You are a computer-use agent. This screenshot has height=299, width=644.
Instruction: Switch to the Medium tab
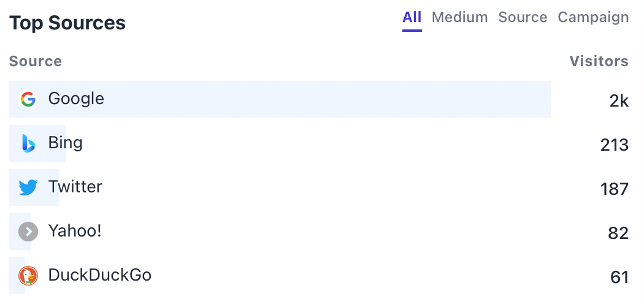point(459,17)
